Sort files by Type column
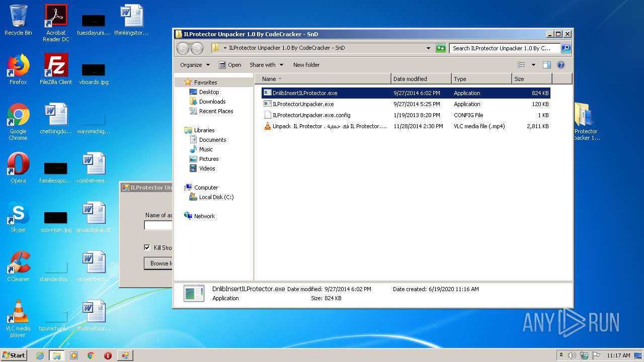644x362 pixels. [481, 79]
